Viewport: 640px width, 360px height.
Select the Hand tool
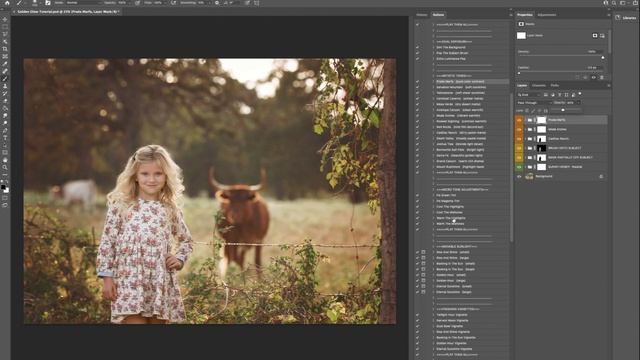point(5,160)
